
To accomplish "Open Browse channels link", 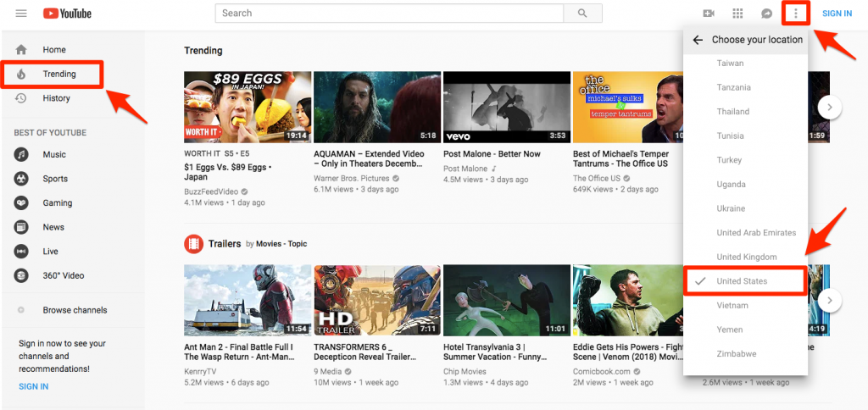I will 75,310.
